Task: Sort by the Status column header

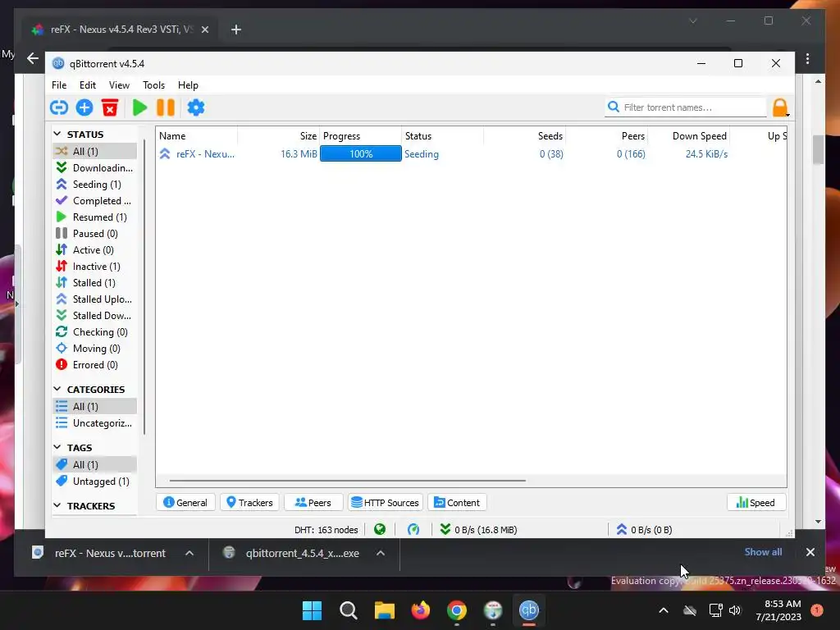Action: (442, 136)
